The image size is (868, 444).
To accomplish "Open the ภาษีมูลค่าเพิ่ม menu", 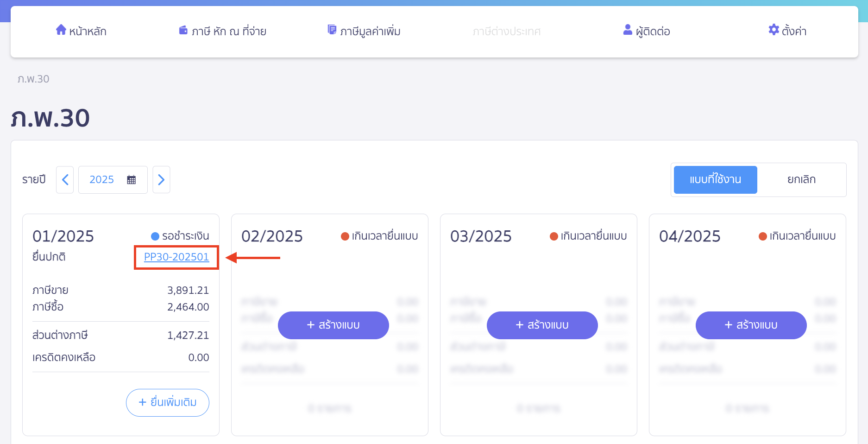I will click(x=370, y=32).
